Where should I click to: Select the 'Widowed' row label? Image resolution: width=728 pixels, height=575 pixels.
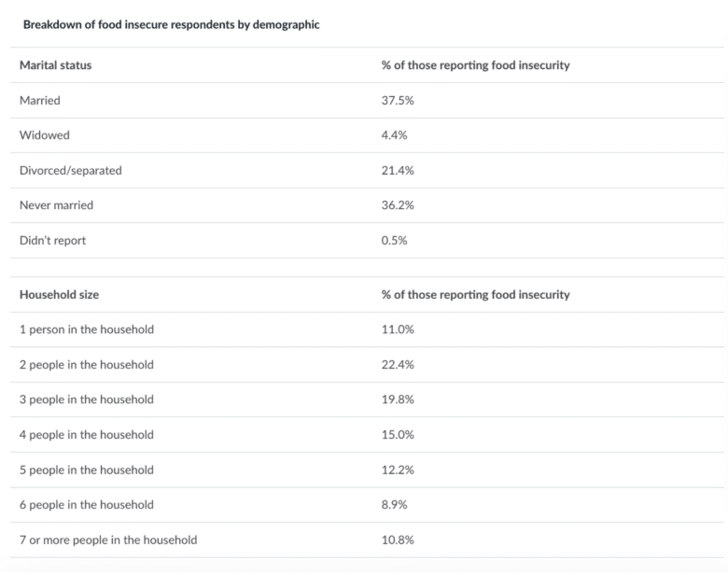tap(44, 135)
